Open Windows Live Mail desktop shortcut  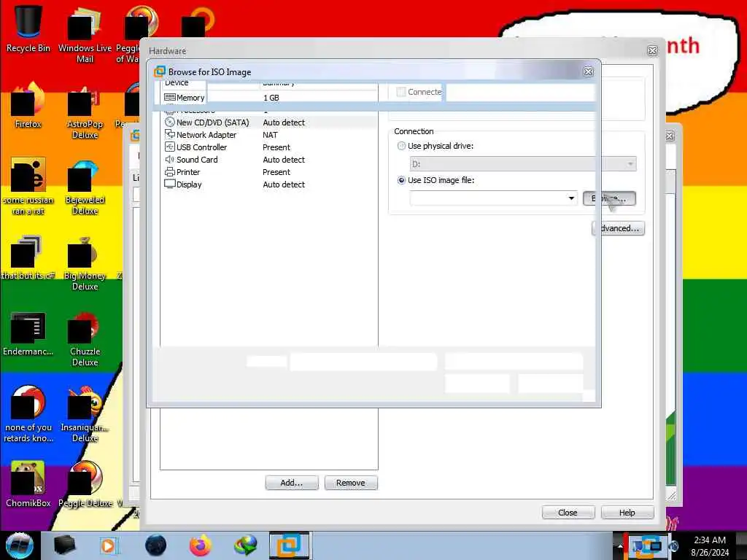point(85,34)
